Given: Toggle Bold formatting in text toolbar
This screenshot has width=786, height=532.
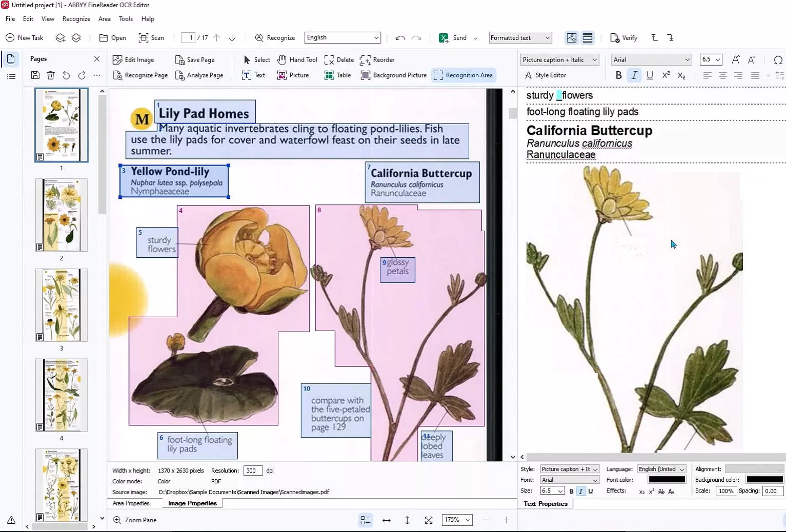Looking at the screenshot, I should pos(619,75).
